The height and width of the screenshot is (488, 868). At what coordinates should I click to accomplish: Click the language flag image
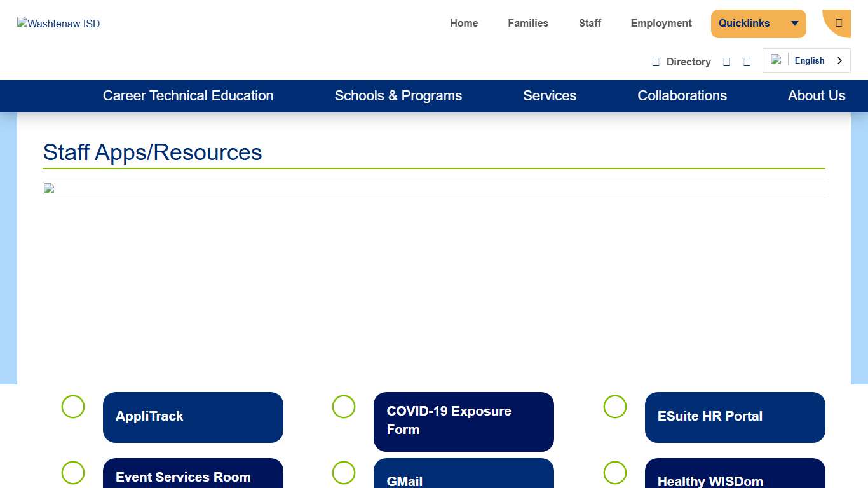coord(778,59)
